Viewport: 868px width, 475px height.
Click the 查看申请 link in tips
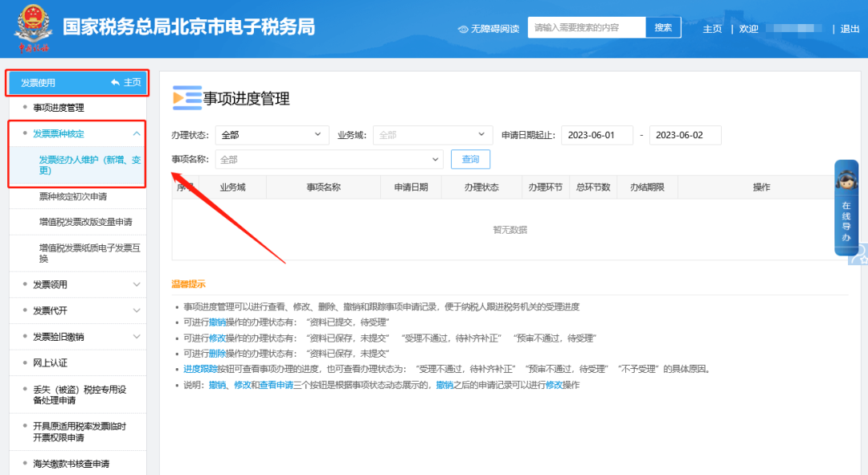276,385
